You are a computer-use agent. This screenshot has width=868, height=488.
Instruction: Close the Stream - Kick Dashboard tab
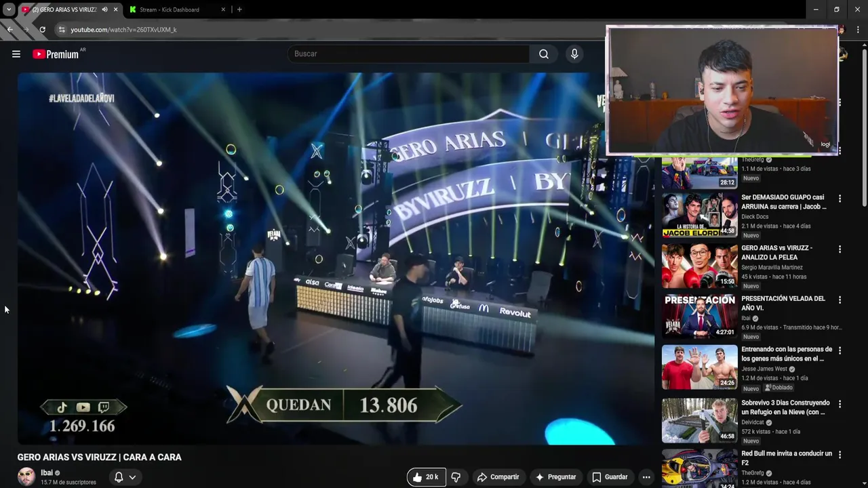224,9
